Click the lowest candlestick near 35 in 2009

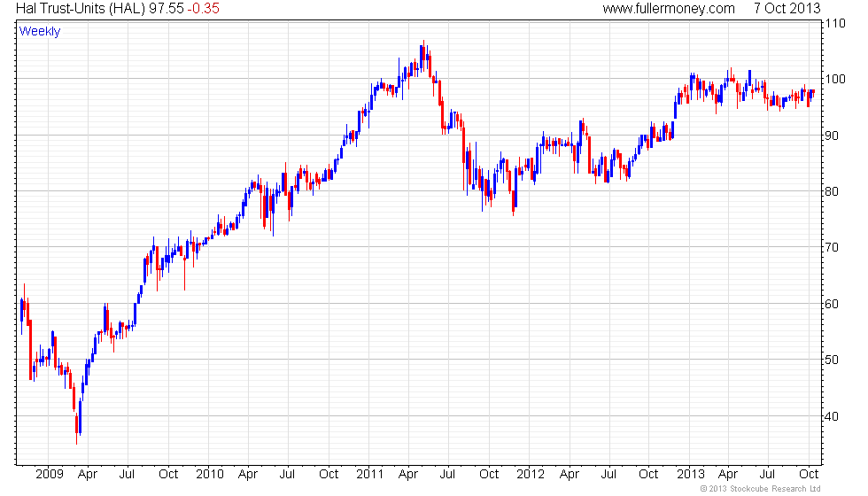[x=76, y=427]
